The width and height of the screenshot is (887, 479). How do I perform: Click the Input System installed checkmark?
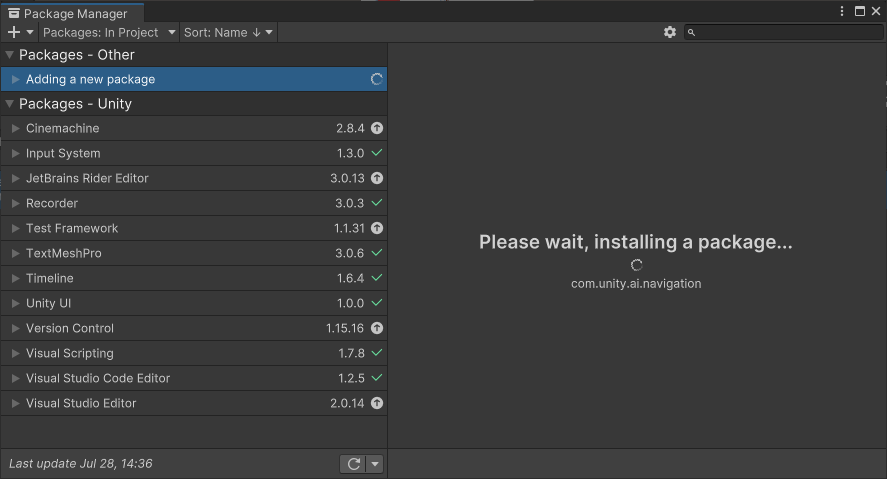click(377, 153)
